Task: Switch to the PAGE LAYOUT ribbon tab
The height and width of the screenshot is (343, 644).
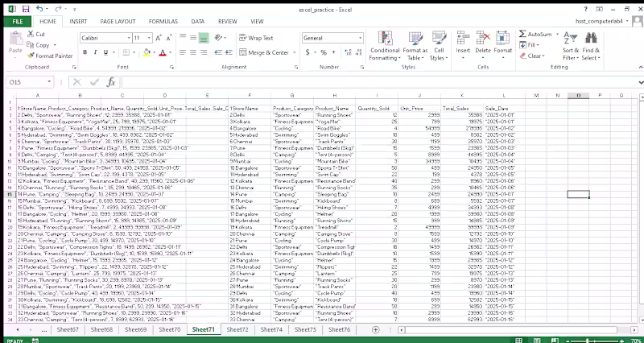Action: click(x=118, y=22)
